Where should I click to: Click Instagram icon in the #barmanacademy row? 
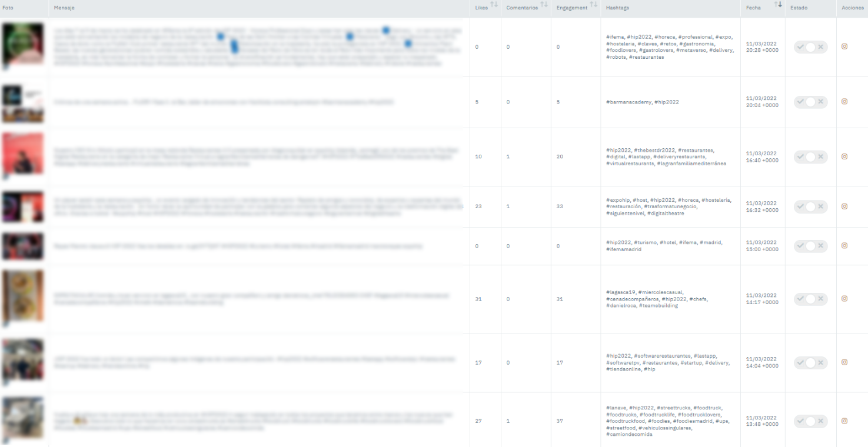pos(844,102)
